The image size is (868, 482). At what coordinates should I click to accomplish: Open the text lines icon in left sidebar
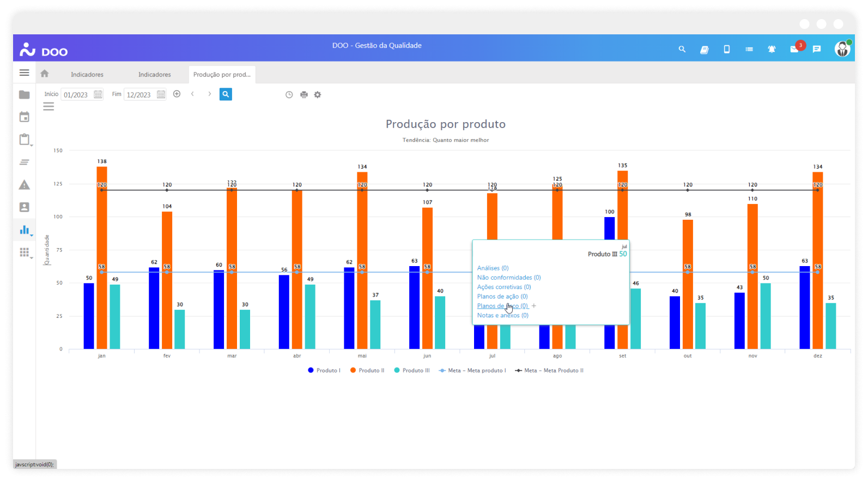[x=24, y=162]
